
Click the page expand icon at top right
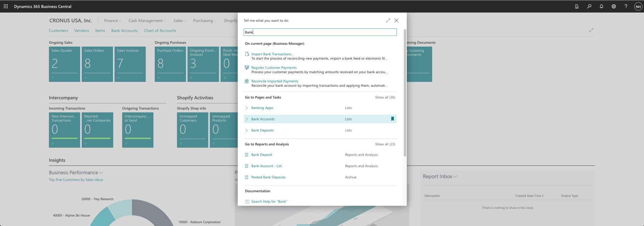pyautogui.click(x=591, y=30)
